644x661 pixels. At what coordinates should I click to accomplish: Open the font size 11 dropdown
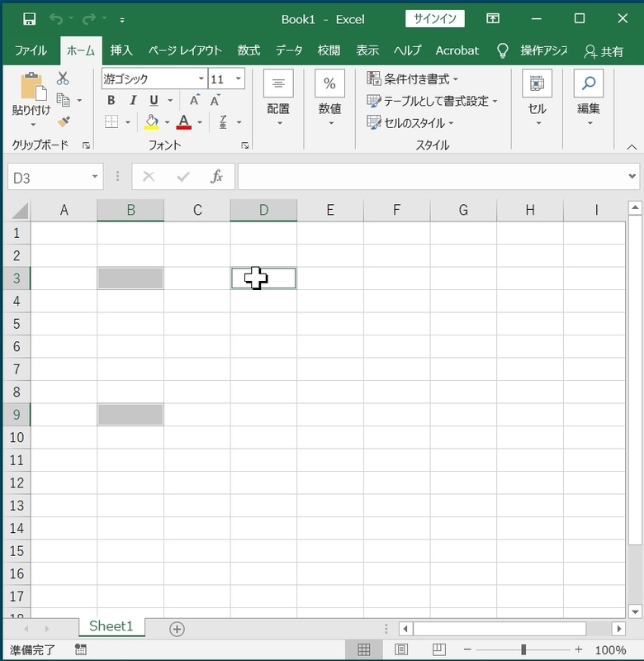coord(239,78)
